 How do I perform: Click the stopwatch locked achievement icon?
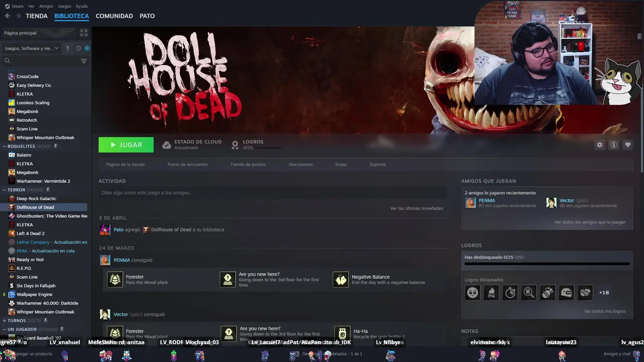coord(510,293)
